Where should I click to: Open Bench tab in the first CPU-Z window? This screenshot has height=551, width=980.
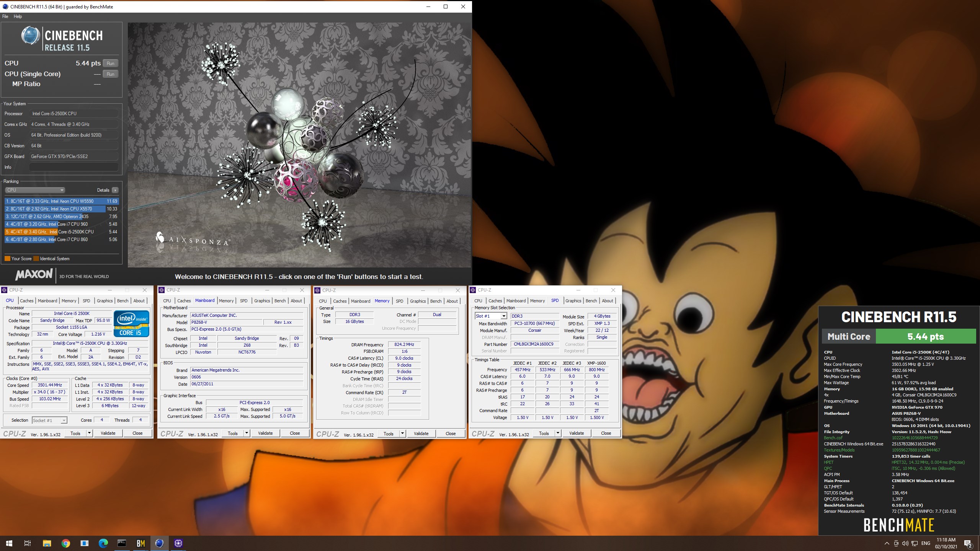(122, 301)
